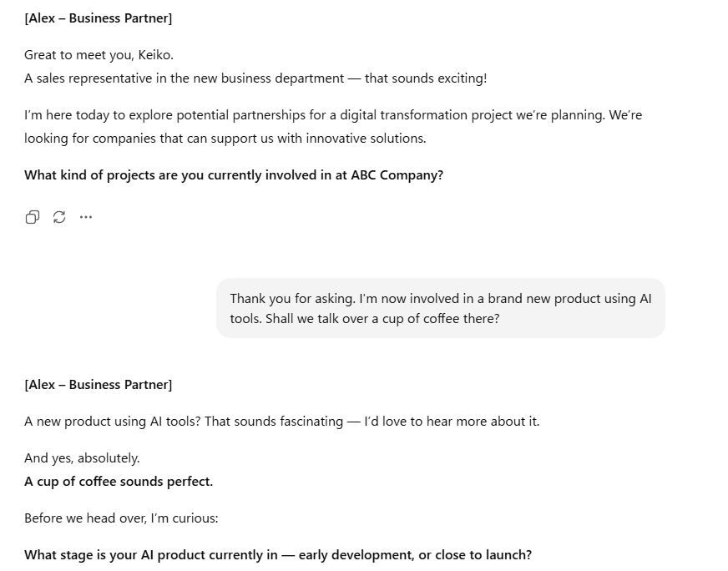Screen dimensions: 728x571
Task: Click the bold "A cup of coffee sounds perfect." text
Action: pos(119,482)
